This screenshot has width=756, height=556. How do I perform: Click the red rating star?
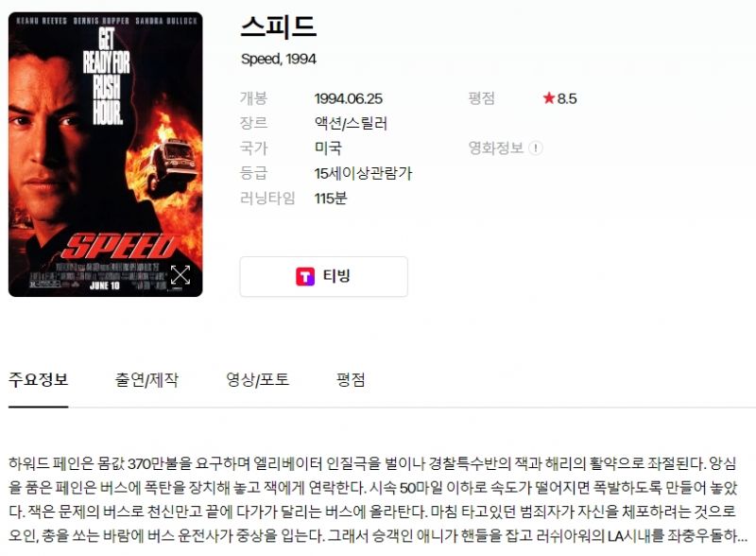point(549,98)
